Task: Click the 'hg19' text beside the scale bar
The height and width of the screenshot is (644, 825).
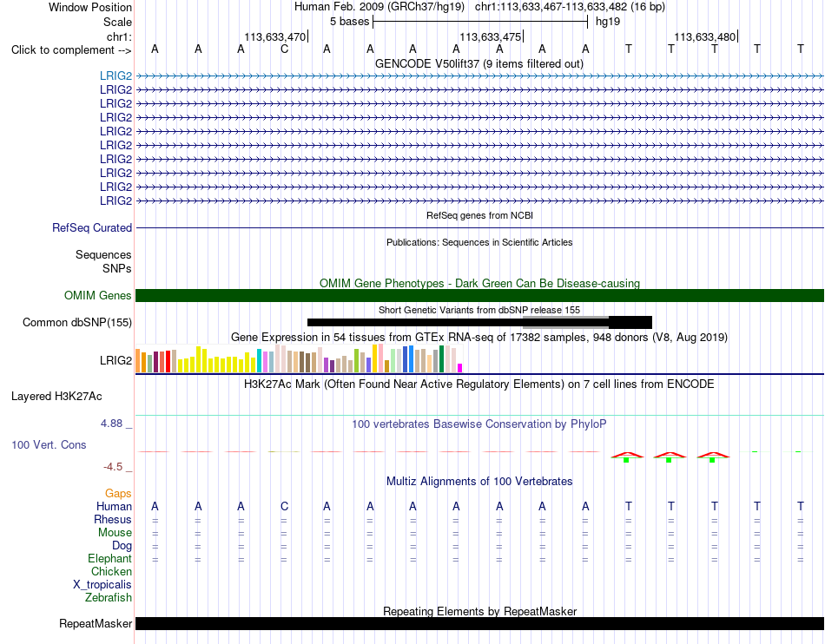Action: click(608, 22)
